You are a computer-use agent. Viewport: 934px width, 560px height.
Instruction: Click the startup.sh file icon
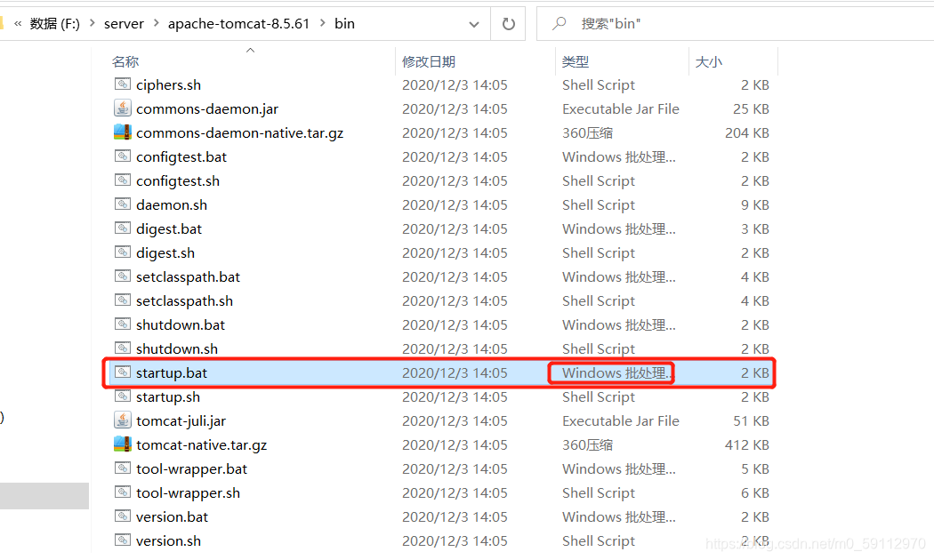(123, 396)
